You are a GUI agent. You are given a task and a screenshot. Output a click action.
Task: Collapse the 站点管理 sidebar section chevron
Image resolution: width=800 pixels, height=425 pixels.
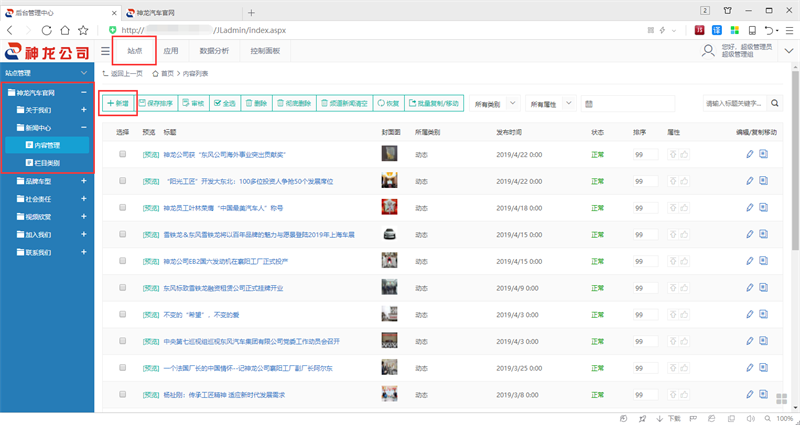click(84, 73)
